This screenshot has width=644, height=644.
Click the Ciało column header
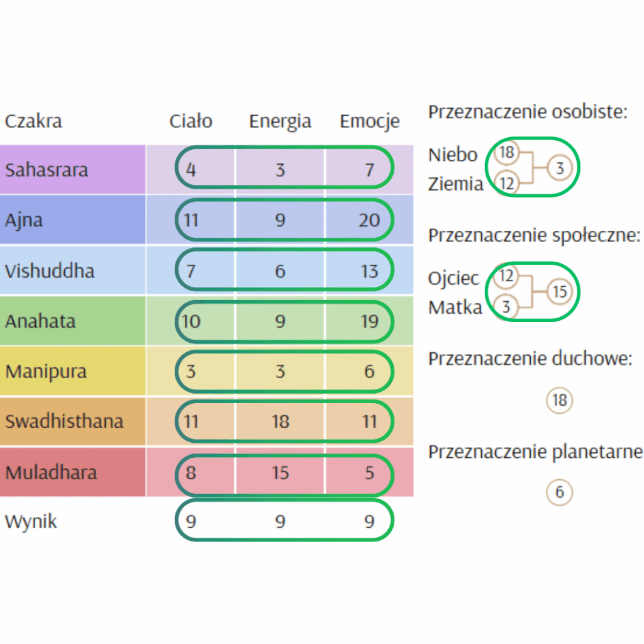point(191,121)
